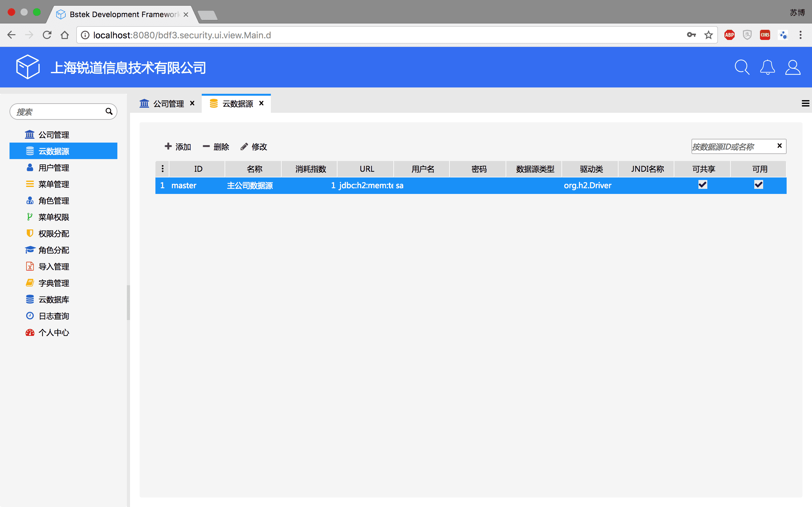
Task: Uncheck 可共享 checkbox for master row
Action: [x=703, y=185]
